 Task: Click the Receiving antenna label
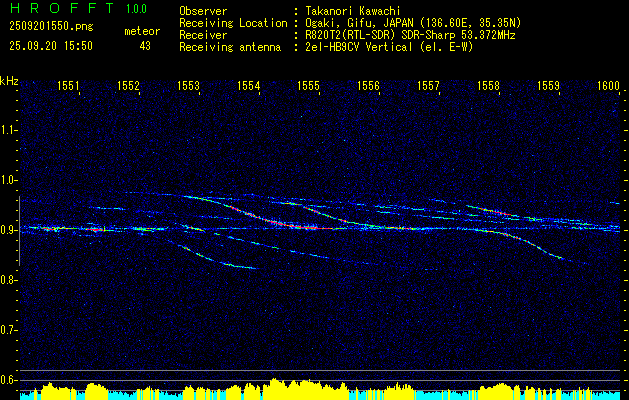click(x=230, y=47)
